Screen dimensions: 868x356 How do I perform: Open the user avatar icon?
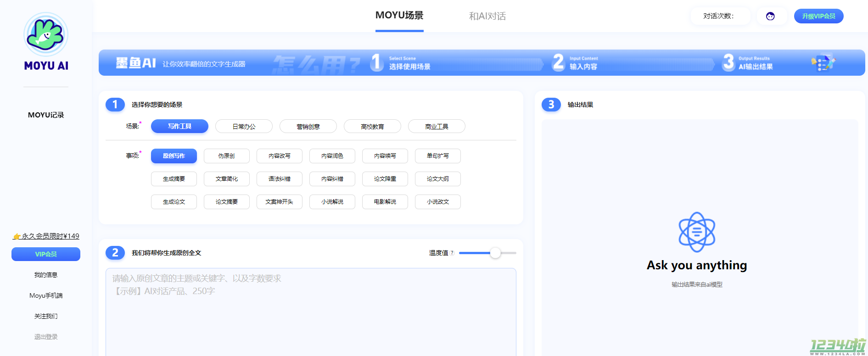point(770,16)
